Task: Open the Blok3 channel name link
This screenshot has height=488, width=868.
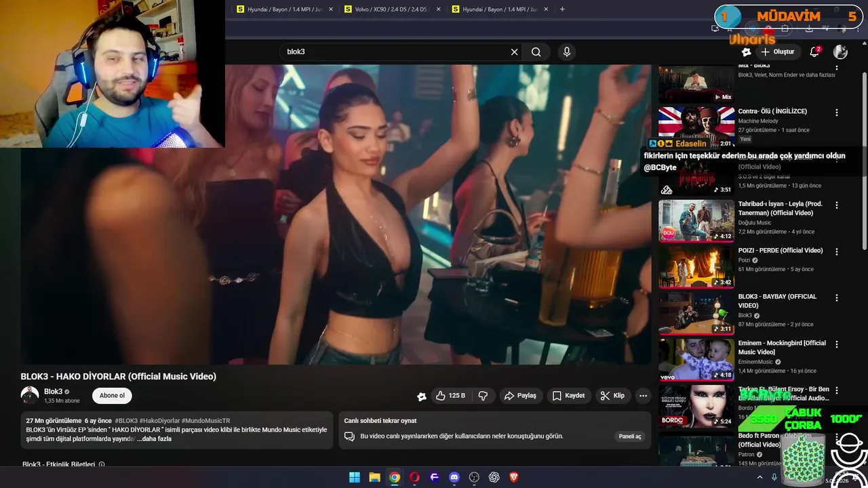Action: point(53,392)
